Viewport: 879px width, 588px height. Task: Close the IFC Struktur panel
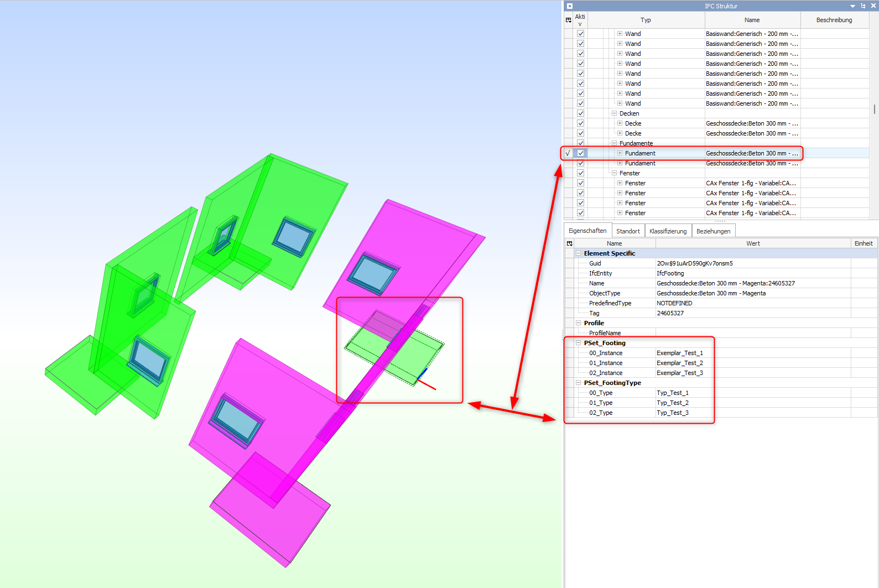[873, 6]
